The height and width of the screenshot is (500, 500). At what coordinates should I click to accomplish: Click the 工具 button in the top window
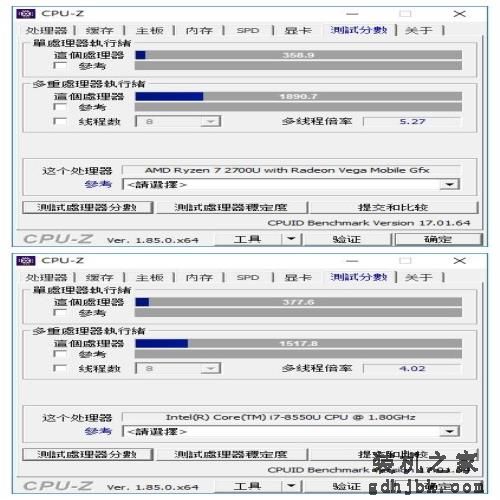(247, 239)
